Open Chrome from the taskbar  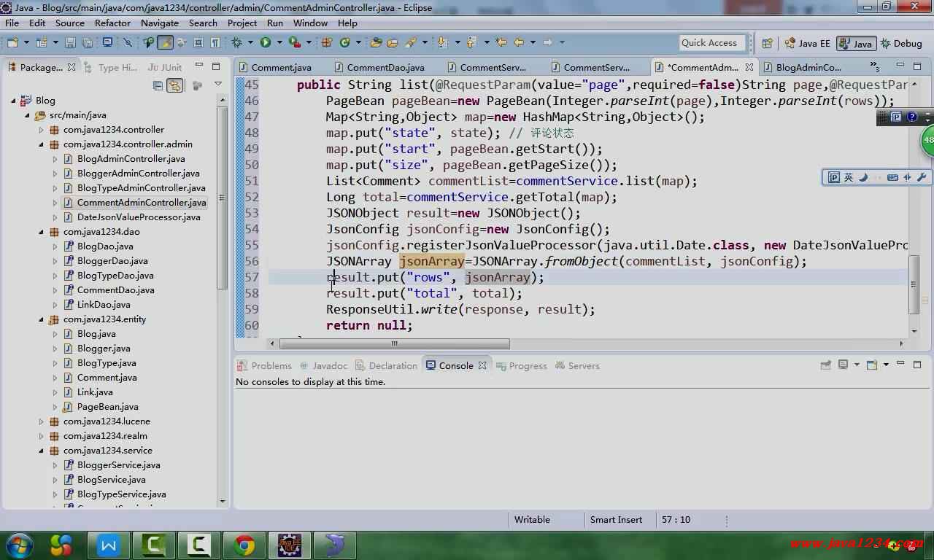pos(244,545)
